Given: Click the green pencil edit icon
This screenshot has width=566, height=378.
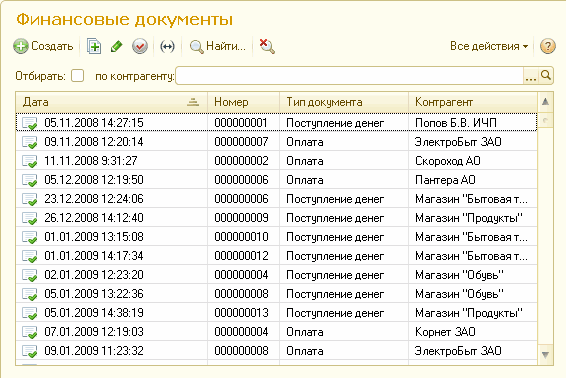Looking at the screenshot, I should coord(116,47).
